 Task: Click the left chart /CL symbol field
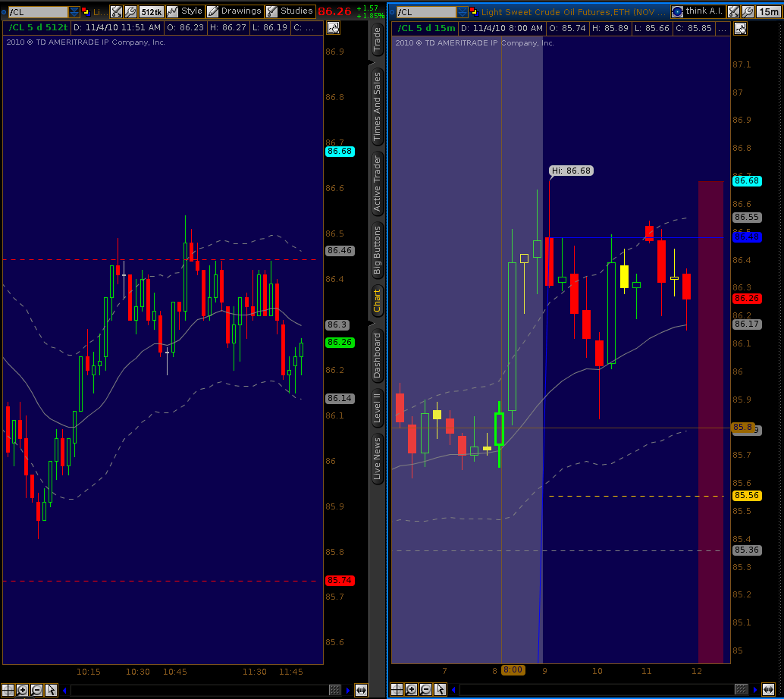[x=38, y=11]
